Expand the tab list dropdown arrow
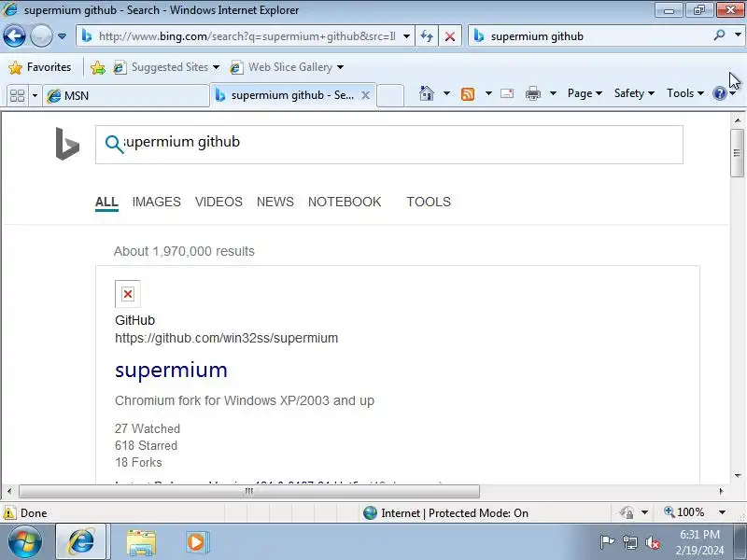747x560 pixels. pos(35,96)
